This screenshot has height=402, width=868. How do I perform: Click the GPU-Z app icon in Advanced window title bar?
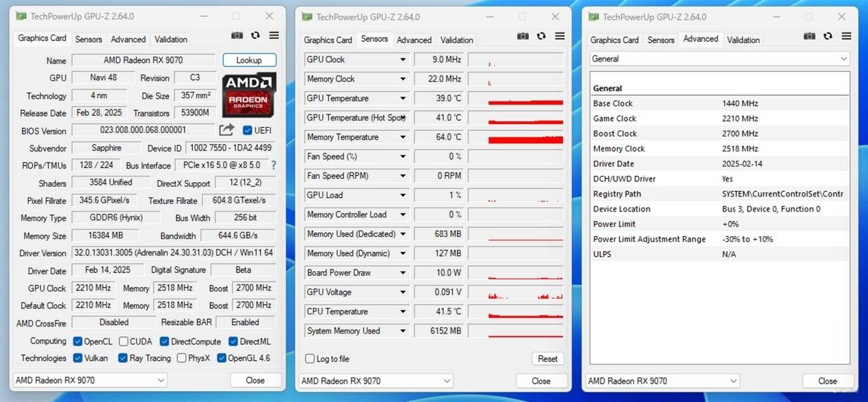coord(594,17)
